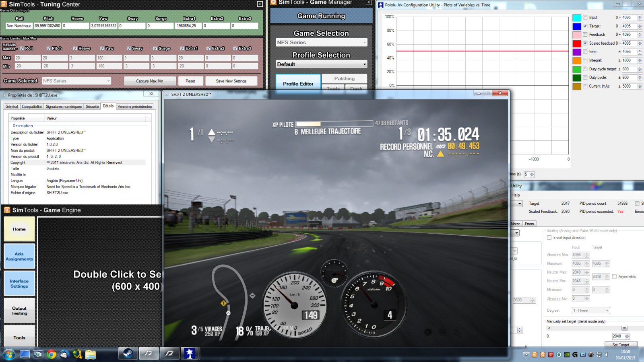Click SimTools logo in Tuning Center title
The image size is (644, 362).
(x=4, y=4)
